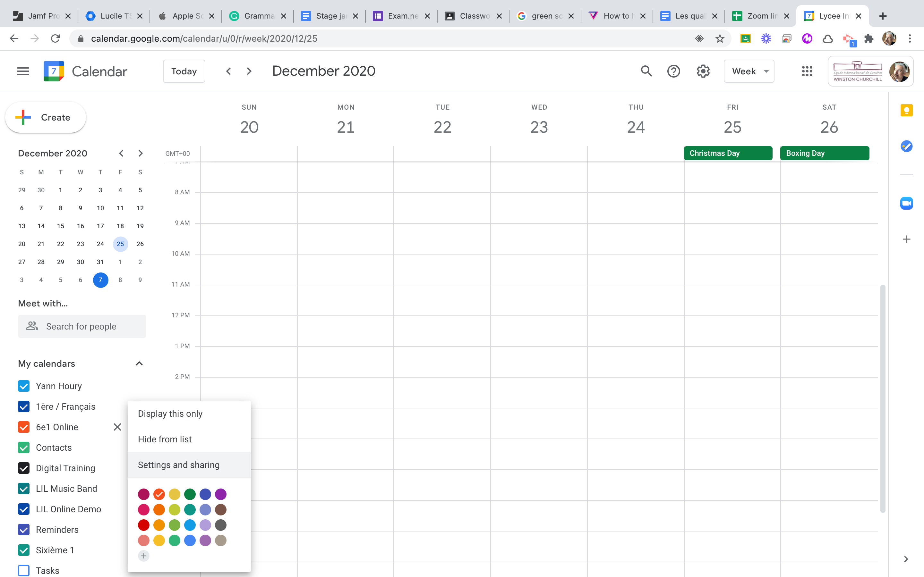Screen dimensions: 924x577
Task: Click the Create button
Action: [x=46, y=117]
